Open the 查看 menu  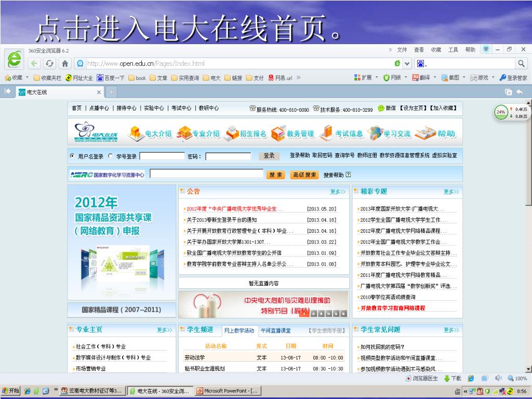419,49
